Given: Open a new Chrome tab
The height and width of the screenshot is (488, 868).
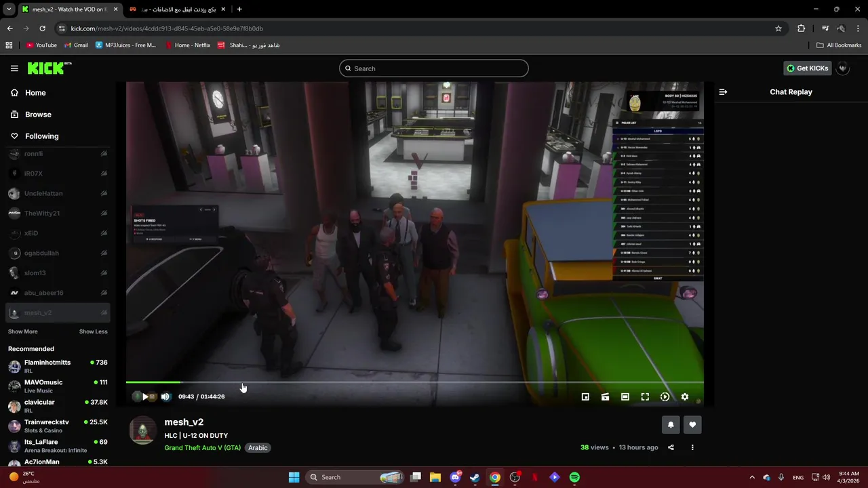Looking at the screenshot, I should [239, 9].
